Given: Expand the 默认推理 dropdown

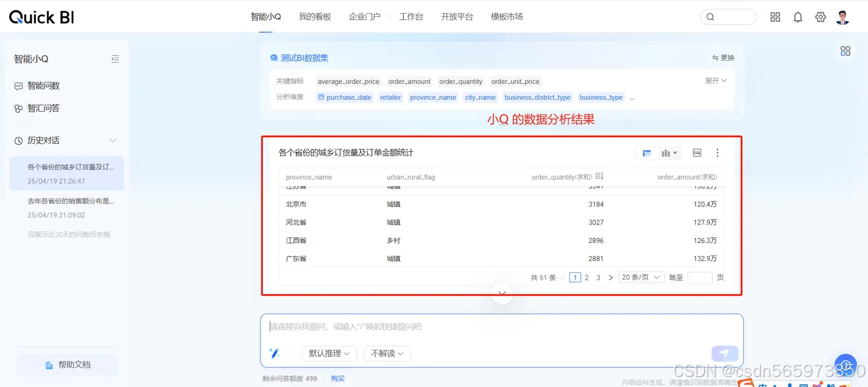Looking at the screenshot, I should 329,354.
